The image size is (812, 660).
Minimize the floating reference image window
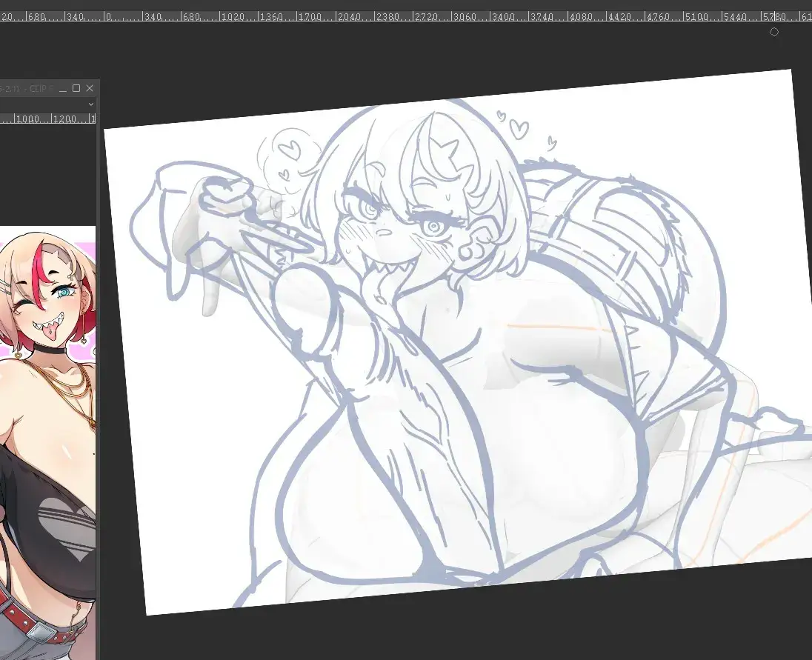click(x=62, y=89)
